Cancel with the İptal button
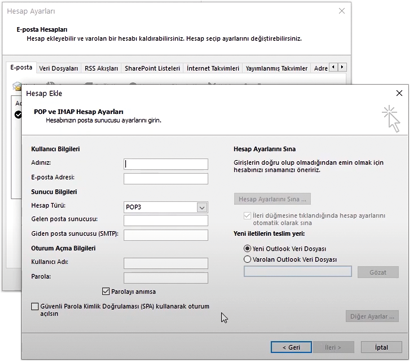The width and height of the screenshot is (410, 361). pyautogui.click(x=381, y=347)
